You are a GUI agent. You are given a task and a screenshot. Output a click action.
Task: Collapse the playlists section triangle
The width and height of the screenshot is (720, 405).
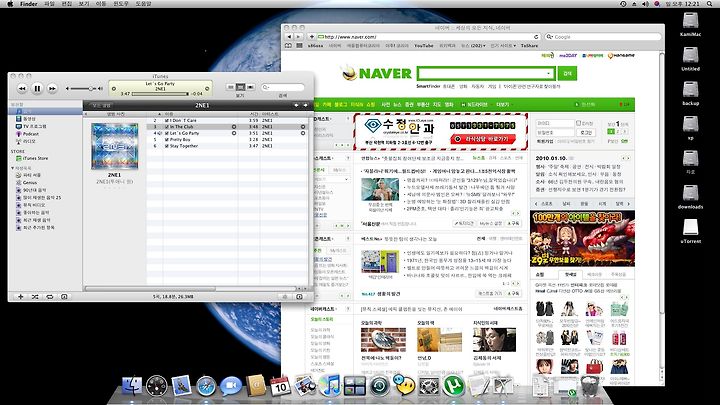click(12, 168)
